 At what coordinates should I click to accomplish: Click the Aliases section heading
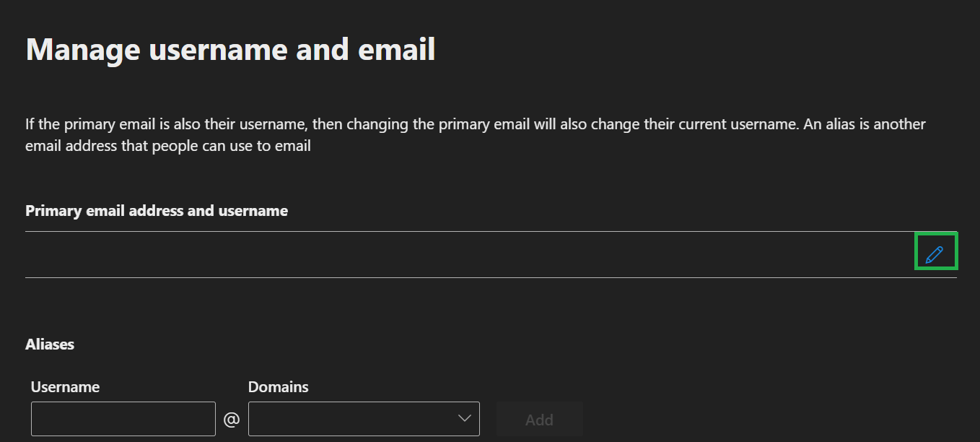(x=50, y=344)
